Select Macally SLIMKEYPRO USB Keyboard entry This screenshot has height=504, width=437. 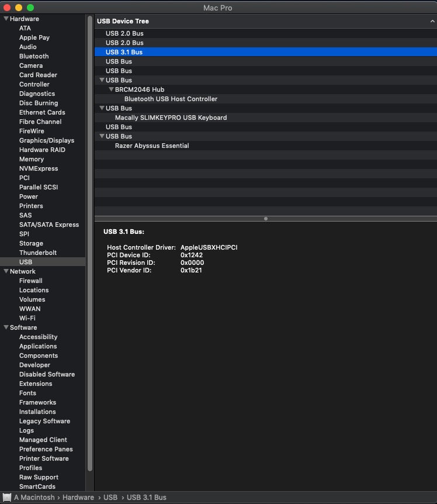(171, 118)
